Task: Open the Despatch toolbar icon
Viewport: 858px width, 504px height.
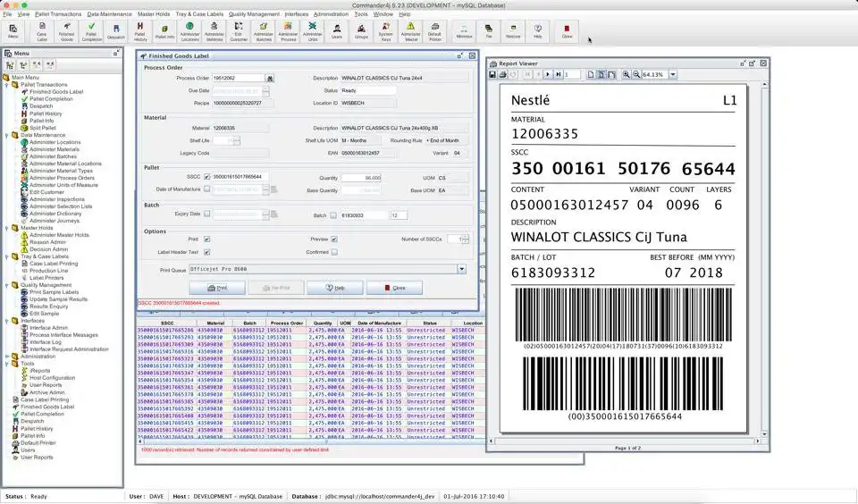Action: (x=116, y=32)
